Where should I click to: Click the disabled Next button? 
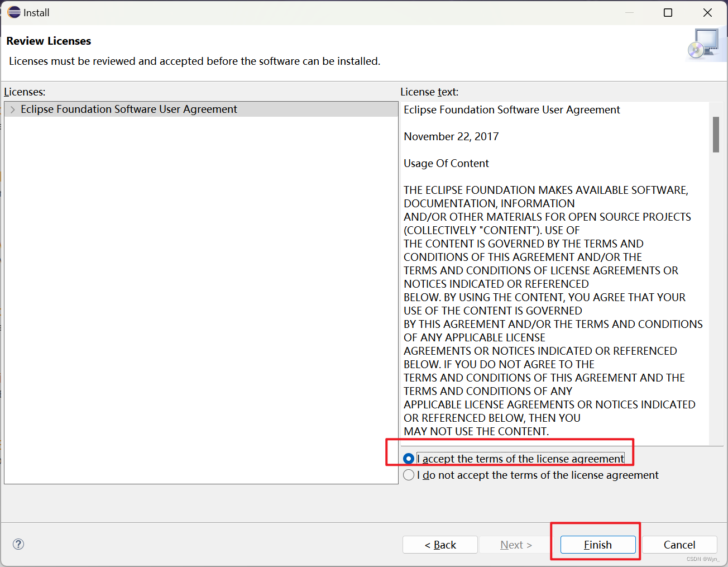click(516, 545)
